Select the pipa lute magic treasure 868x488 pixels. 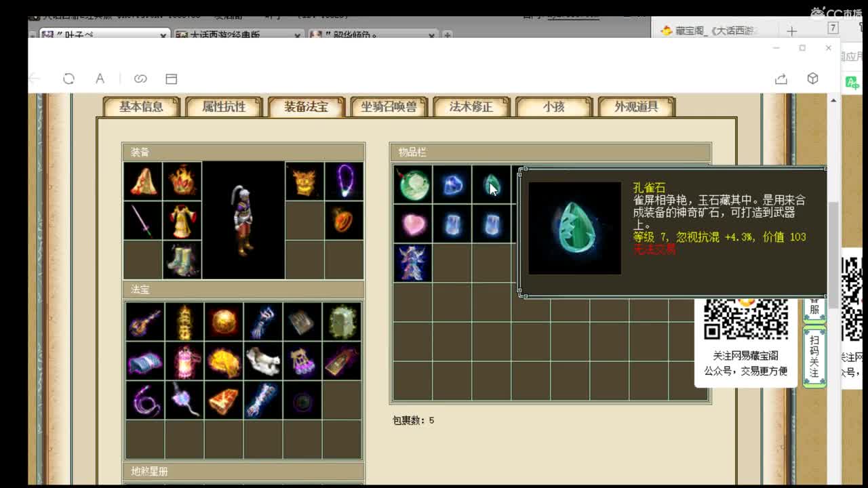pos(145,322)
